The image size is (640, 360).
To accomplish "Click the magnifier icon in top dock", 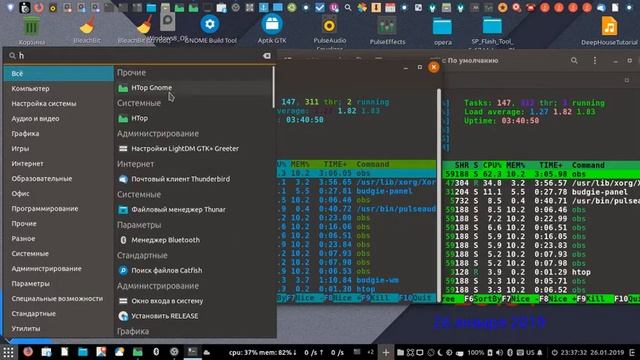I will pyautogui.click(x=348, y=7).
